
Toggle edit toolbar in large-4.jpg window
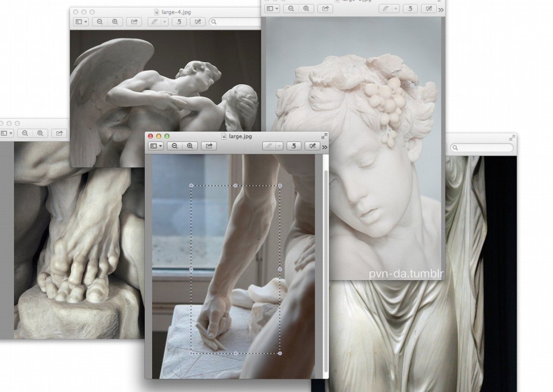pos(198,21)
